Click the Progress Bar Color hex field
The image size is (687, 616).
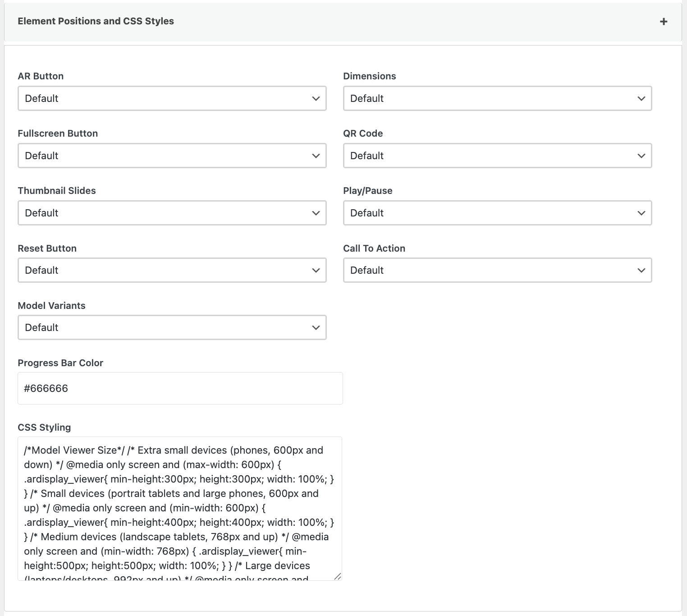pyautogui.click(x=180, y=388)
